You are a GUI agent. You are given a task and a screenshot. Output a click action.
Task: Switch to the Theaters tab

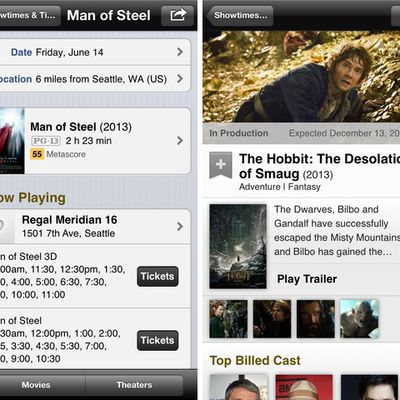134,385
